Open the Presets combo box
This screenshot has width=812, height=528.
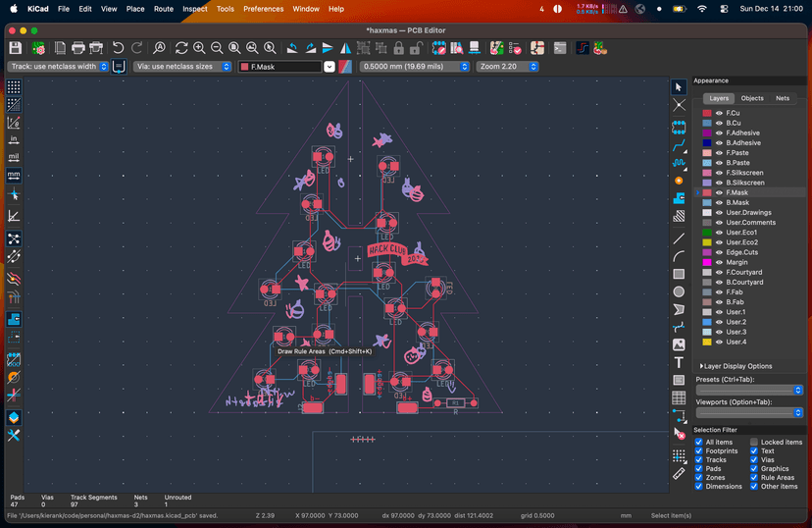pyautogui.click(x=750, y=390)
